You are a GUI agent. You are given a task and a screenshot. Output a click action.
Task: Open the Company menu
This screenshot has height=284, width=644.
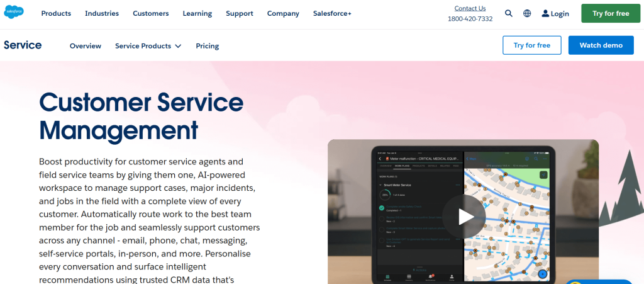point(283,13)
